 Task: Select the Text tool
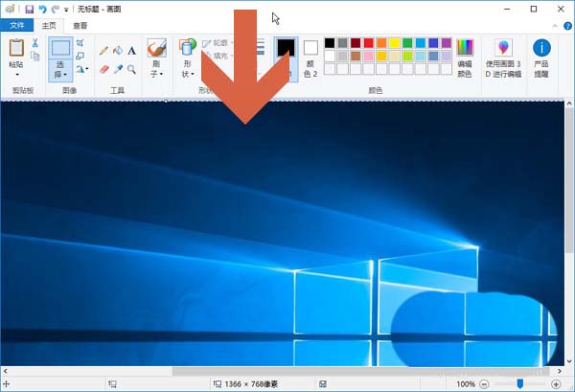131,51
